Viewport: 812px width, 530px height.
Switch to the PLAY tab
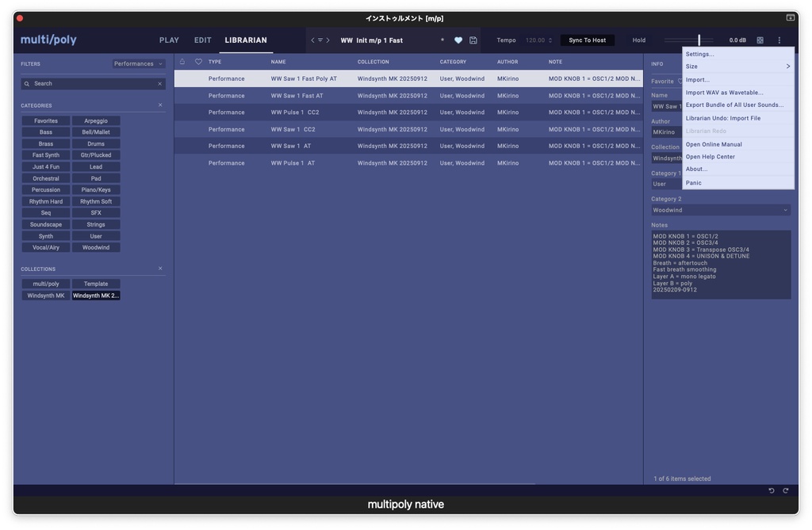[x=169, y=40]
